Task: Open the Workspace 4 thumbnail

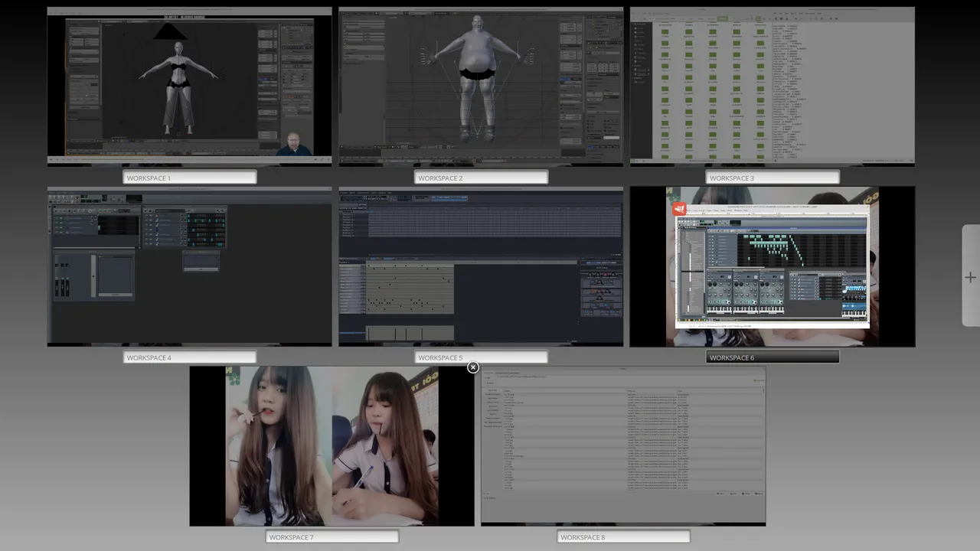Action: [190, 266]
